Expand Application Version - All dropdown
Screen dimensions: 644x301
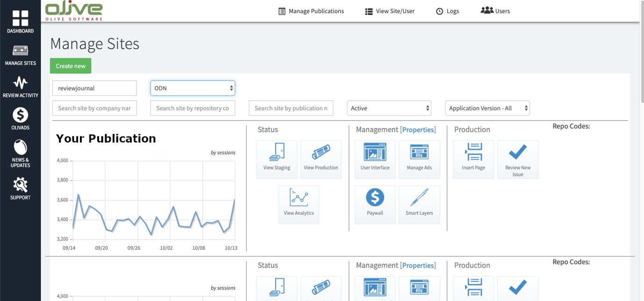pos(487,108)
